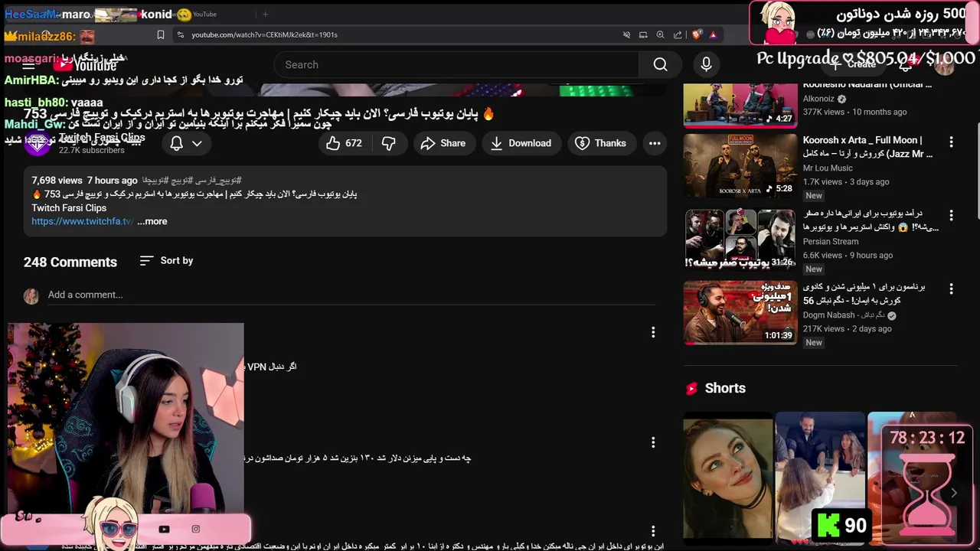The width and height of the screenshot is (980, 551).
Task: Open the second Shorts video thumbnail
Action: [820, 478]
